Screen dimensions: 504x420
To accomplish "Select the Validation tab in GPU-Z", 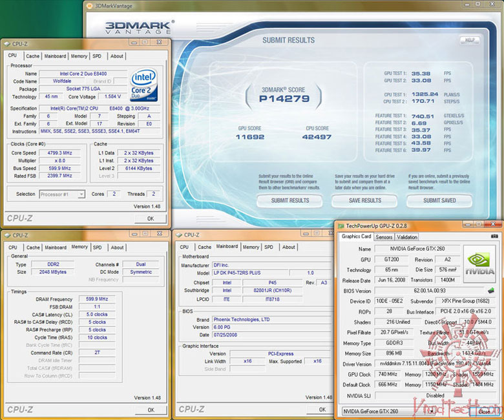I will (x=407, y=237).
